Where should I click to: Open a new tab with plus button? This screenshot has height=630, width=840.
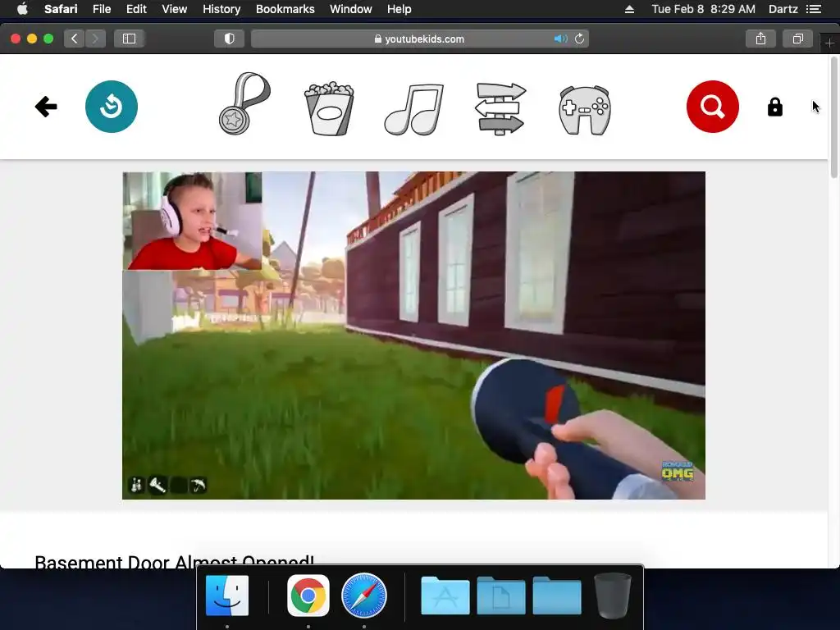[x=829, y=43]
